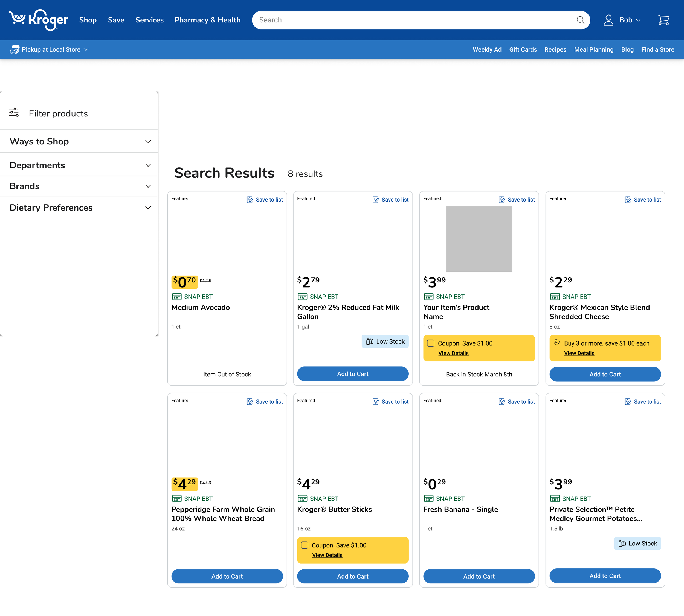The width and height of the screenshot is (684, 616).
Task: Click the pickup truck store icon
Action: pos(14,49)
